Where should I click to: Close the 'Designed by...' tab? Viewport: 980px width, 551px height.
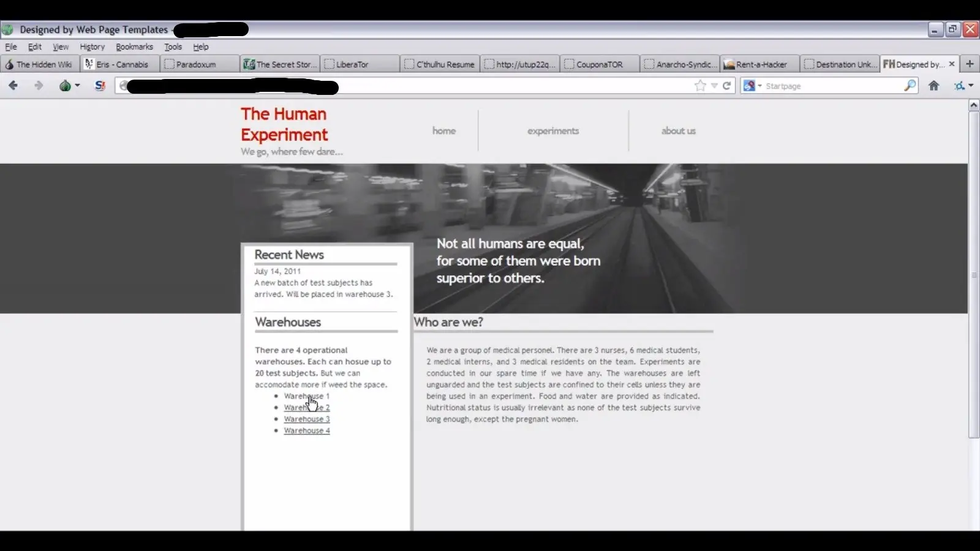[x=952, y=64]
